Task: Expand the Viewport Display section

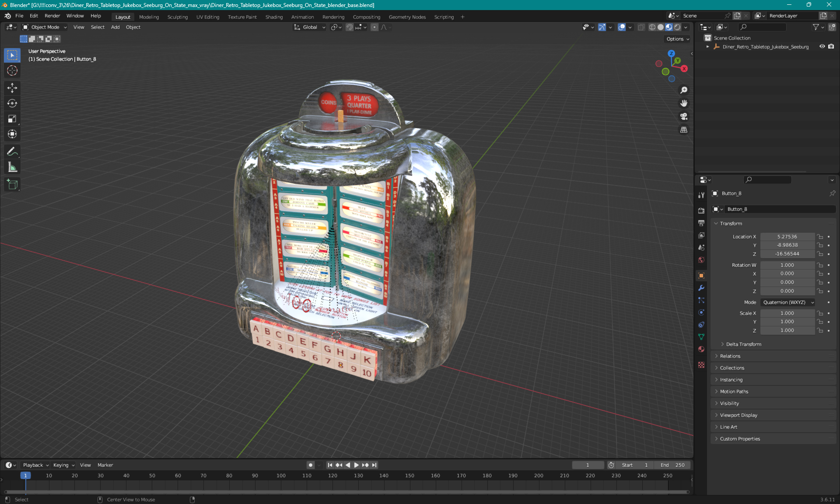Action: [x=738, y=415]
